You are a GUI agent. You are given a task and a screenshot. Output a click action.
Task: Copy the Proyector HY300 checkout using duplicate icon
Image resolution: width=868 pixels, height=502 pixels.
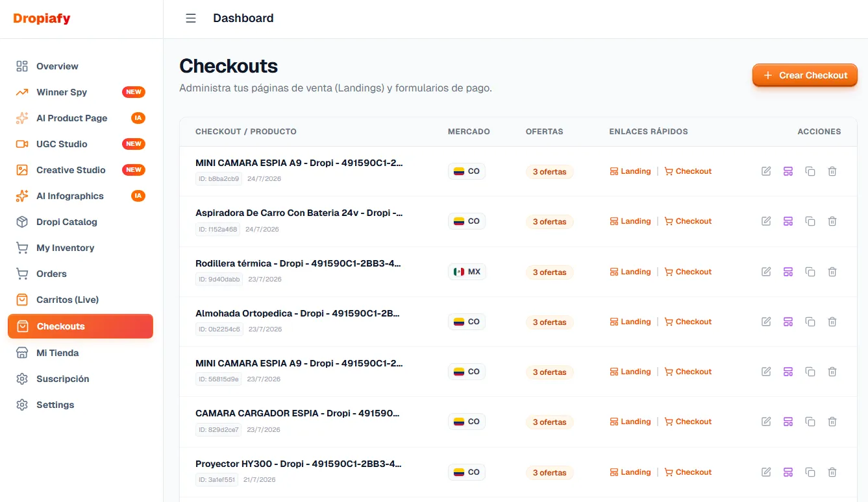(810, 472)
